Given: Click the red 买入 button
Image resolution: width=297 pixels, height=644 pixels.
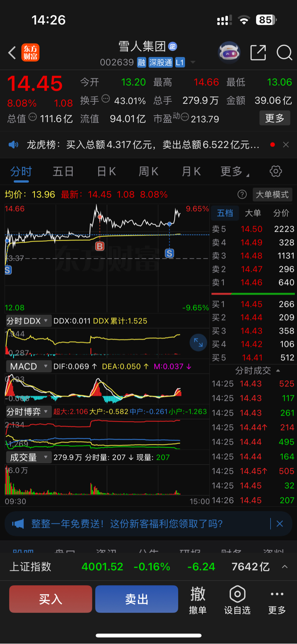Looking at the screenshot, I should (51, 599).
